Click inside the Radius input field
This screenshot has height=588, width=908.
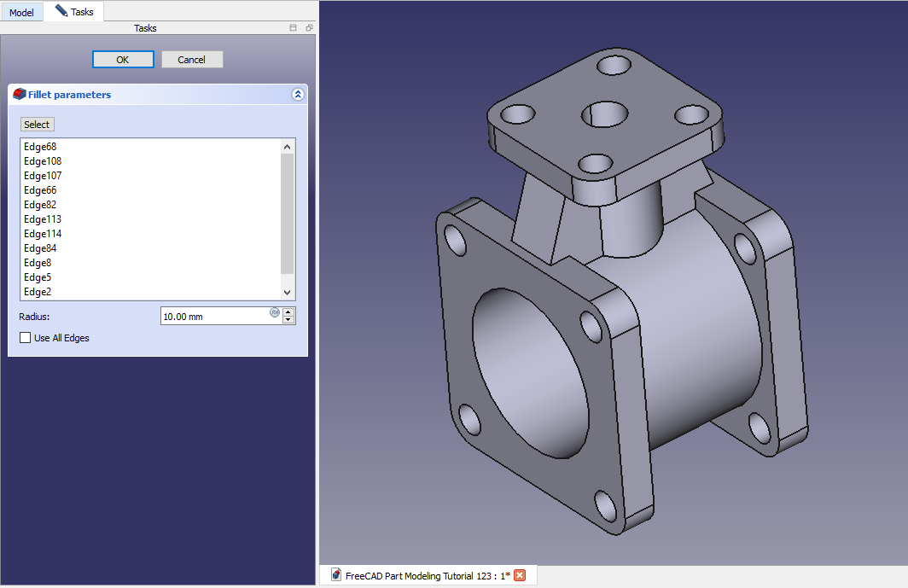213,317
